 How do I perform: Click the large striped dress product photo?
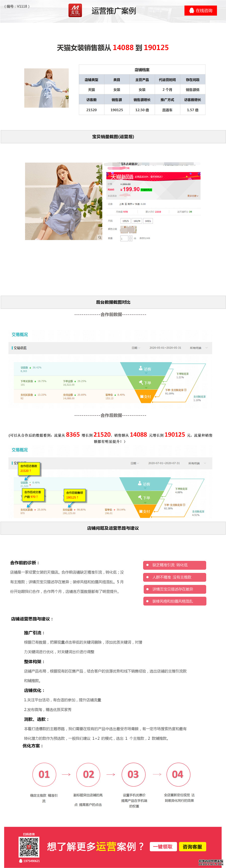[64, 201]
